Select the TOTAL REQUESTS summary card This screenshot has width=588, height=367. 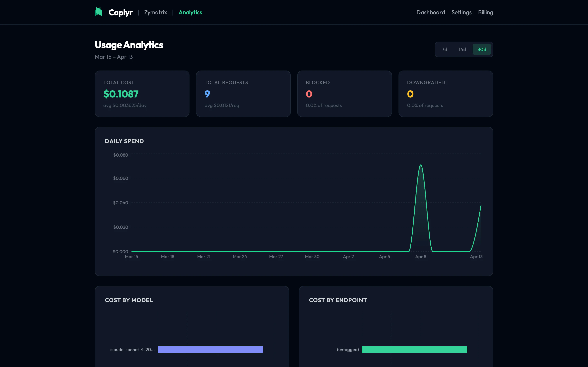point(243,94)
